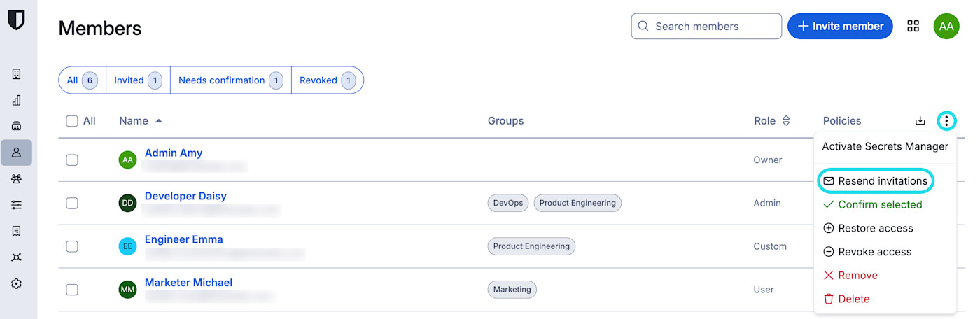Filter by the Needs confirmation tab
This screenshot has height=319, width=980.
click(230, 80)
